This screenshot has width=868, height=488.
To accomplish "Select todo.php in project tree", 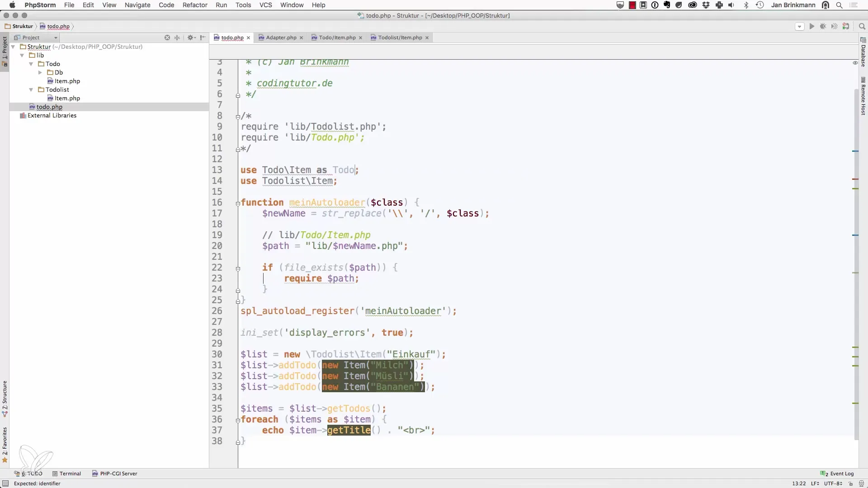I will pyautogui.click(x=46, y=107).
